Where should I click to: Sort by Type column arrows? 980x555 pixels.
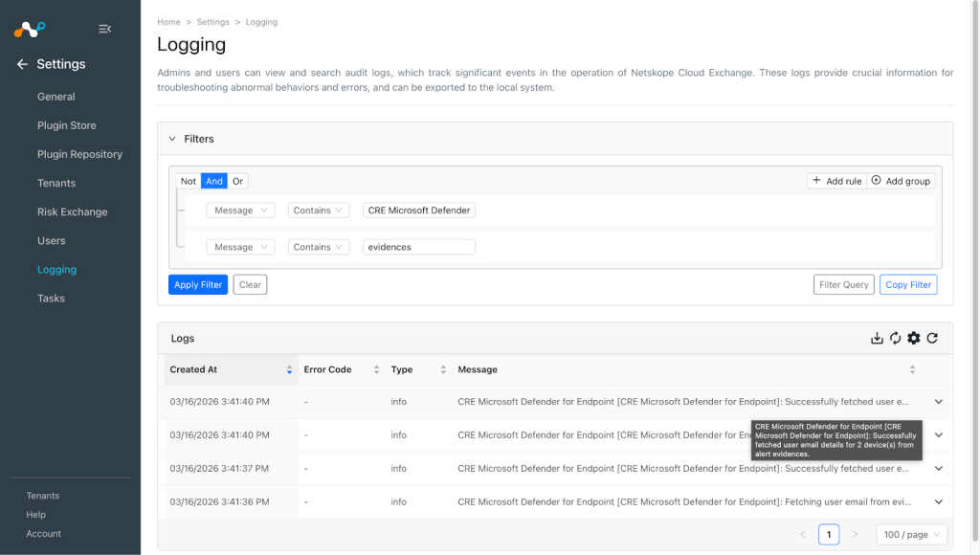(x=443, y=370)
